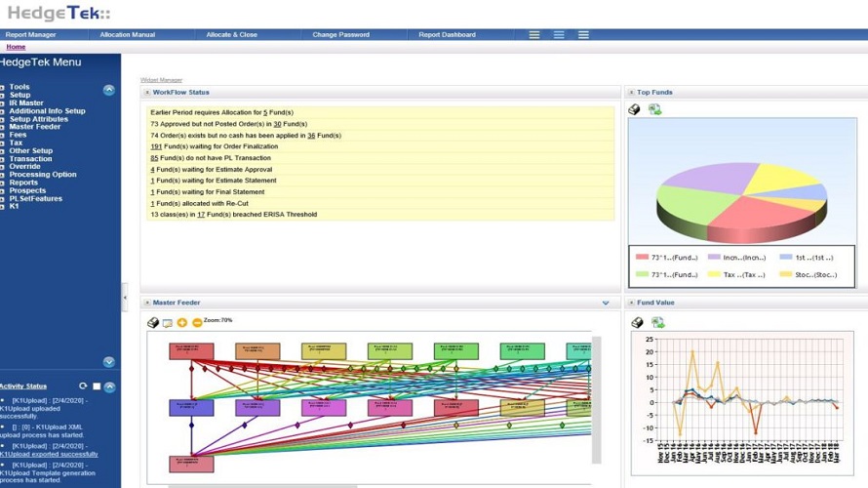Zoom in the Master Feeder diagram
This screenshot has width=868, height=488.
182,322
